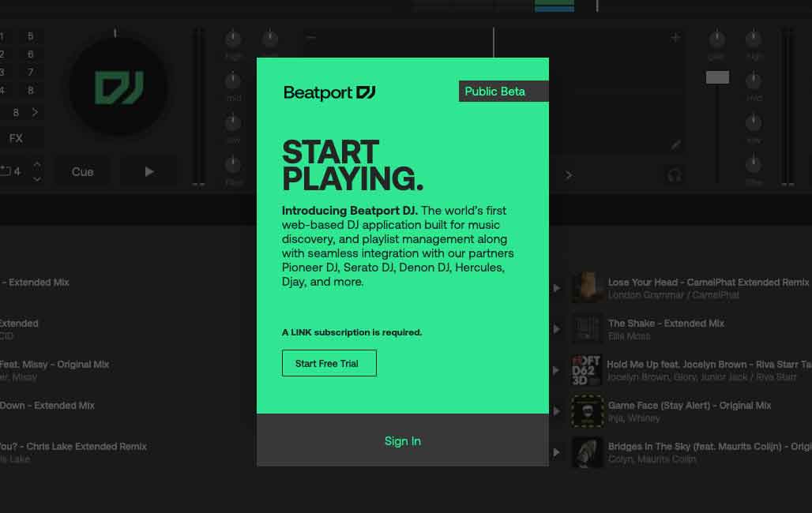This screenshot has height=513, width=812.
Task: Advance with the chevron beside value 8
Action: click(x=35, y=112)
